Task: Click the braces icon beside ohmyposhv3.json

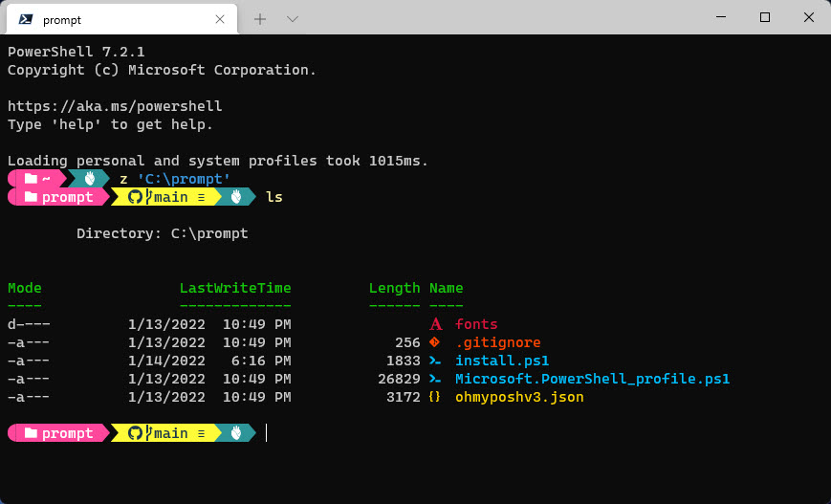Action: tap(434, 397)
